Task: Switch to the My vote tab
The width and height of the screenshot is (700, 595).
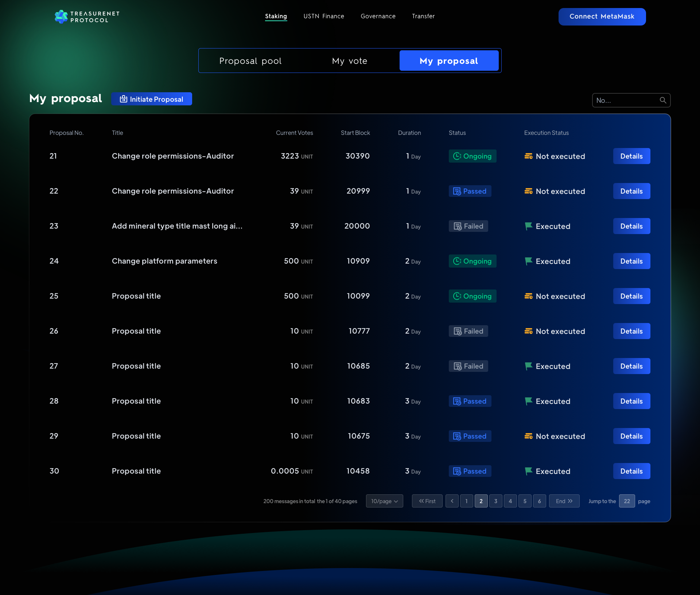Action: (350, 61)
